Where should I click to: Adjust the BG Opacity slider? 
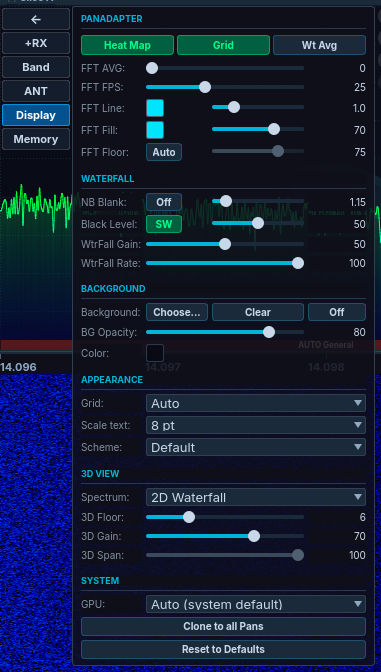(225, 332)
